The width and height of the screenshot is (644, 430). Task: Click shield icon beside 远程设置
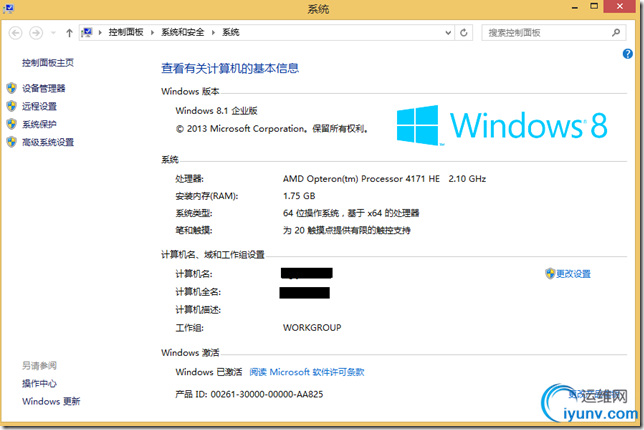[x=12, y=106]
